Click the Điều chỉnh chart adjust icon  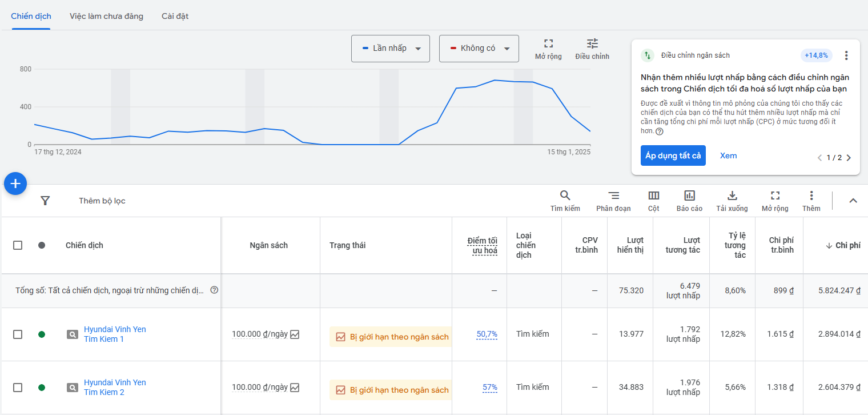[592, 44]
